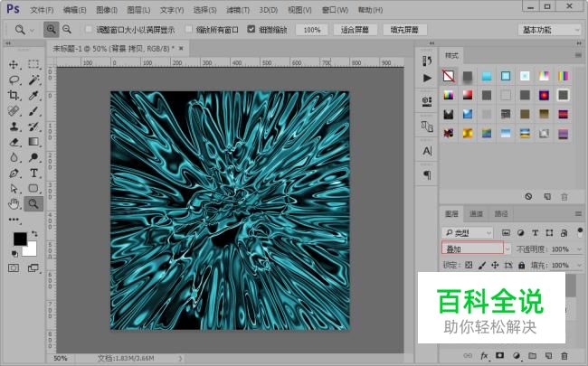Select the Dodge tool
588x366 pixels.
pos(33,157)
